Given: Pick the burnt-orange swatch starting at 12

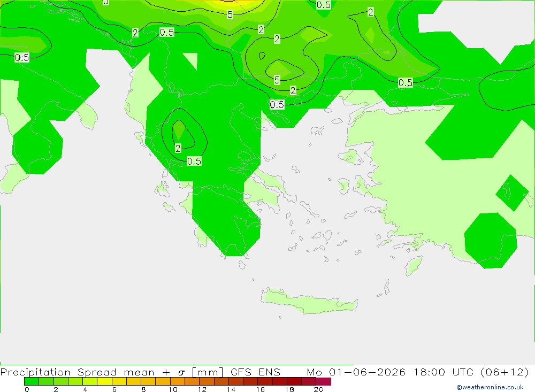Looking at the screenshot, I should 207,381.
